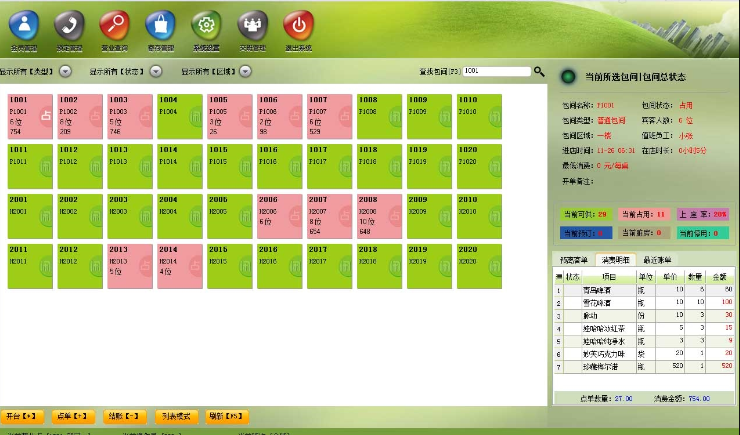Click the room search magnifier icon
This screenshot has height=435, width=740.
coord(539,72)
